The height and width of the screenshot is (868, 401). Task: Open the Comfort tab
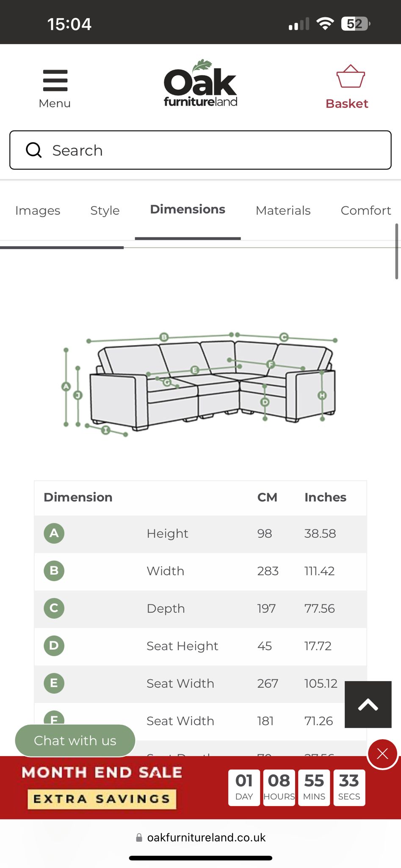point(366,210)
